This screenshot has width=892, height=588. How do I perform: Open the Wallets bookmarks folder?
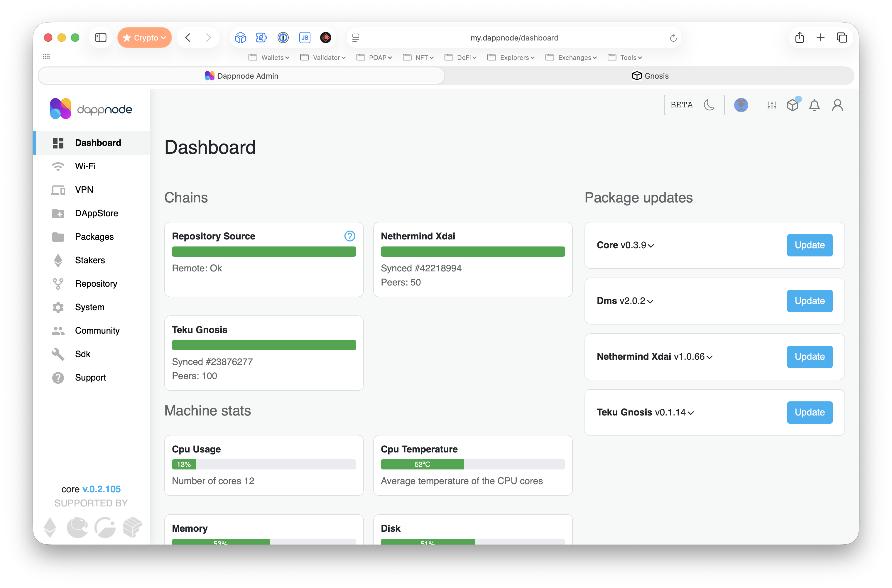[269, 58]
